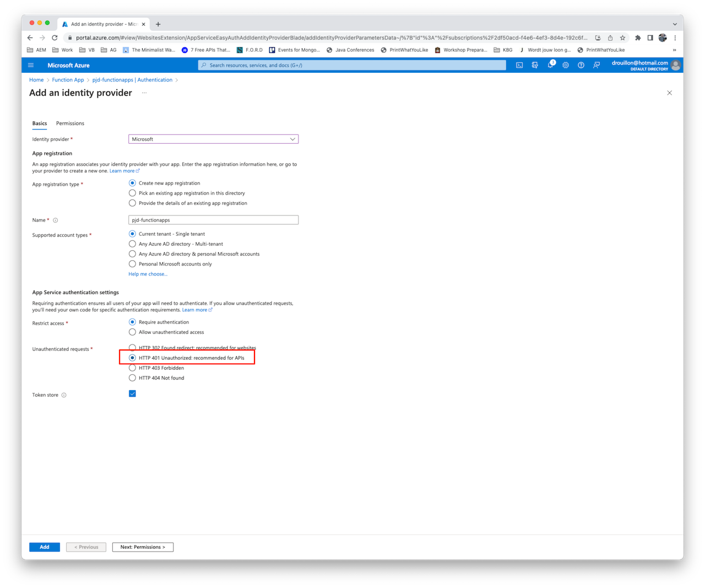Viewport: 705px width, 588px height.
Task: Open the Chrome three-dot menu
Action: (675, 38)
